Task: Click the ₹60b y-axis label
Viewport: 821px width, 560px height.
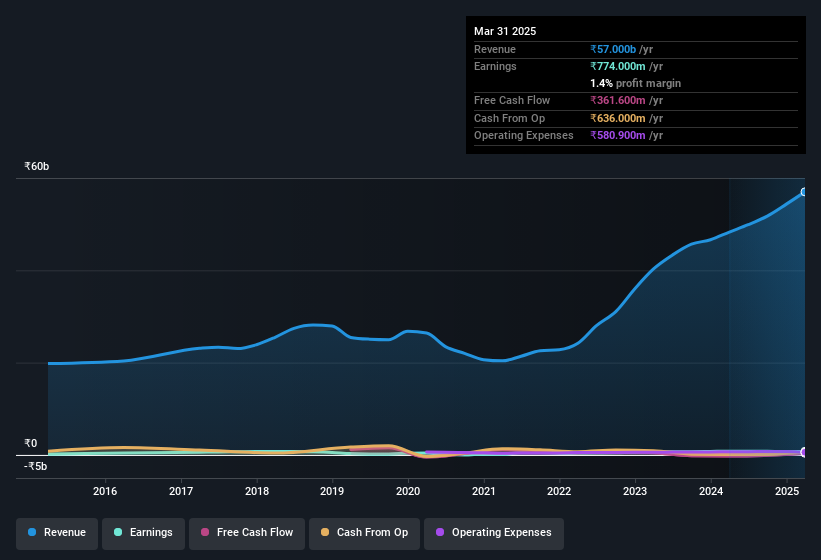Action: tap(36, 166)
